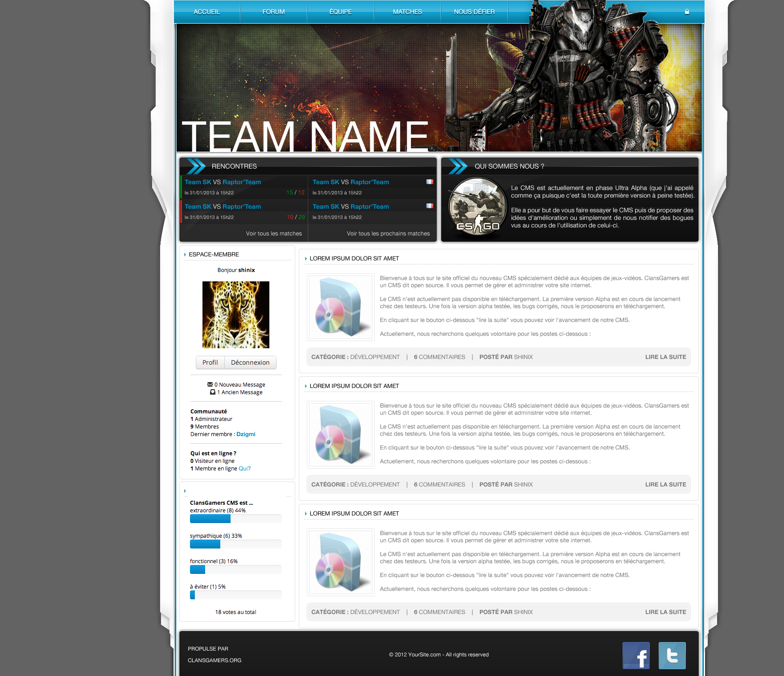Open first article's 6 Commentaires
The width and height of the screenshot is (784, 676).
[x=439, y=357]
